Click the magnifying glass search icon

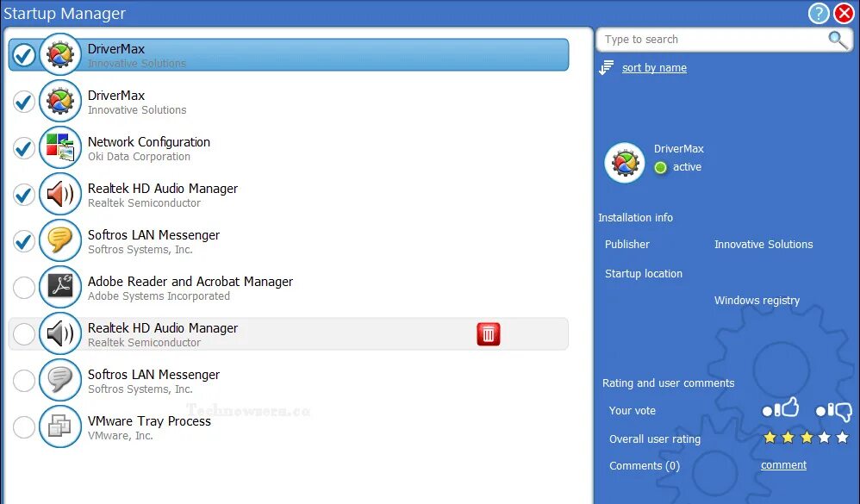tap(837, 40)
